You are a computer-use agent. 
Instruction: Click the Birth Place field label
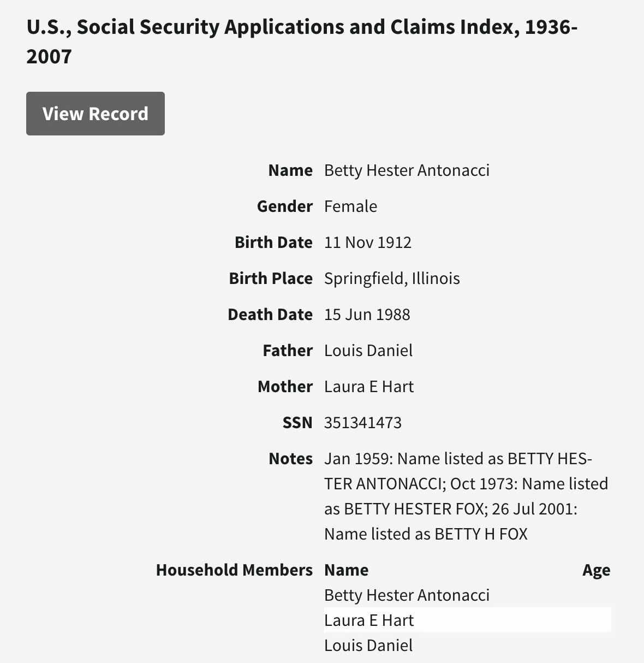pyautogui.click(x=271, y=279)
